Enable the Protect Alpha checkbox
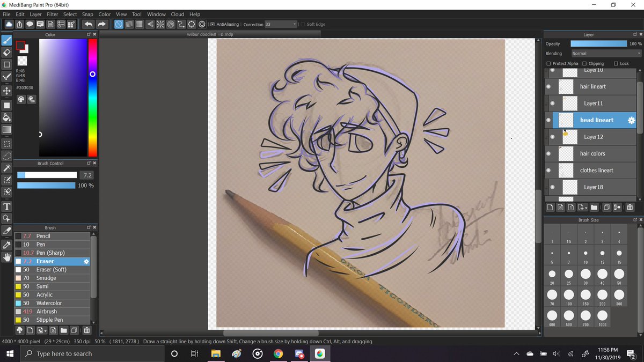 (x=548, y=63)
